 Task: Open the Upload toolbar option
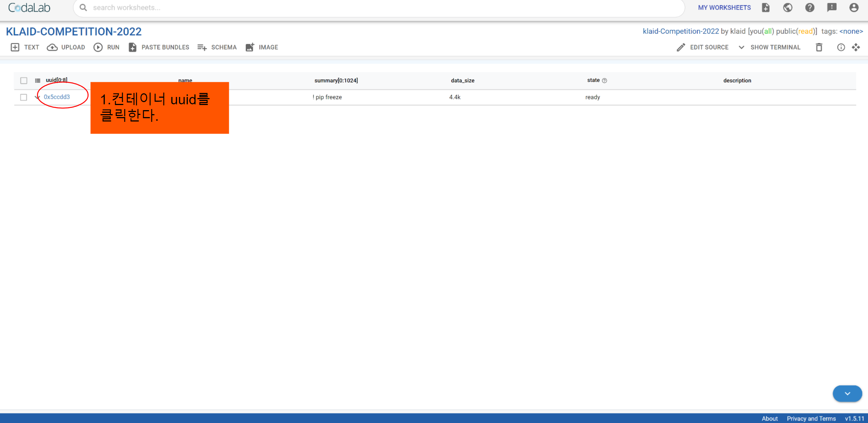(66, 47)
